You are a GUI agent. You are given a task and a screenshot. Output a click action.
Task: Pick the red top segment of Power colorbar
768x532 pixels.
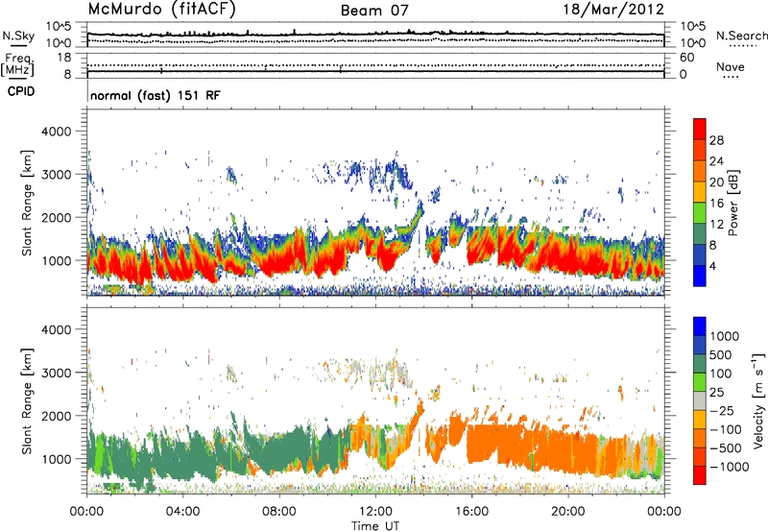coord(700,129)
